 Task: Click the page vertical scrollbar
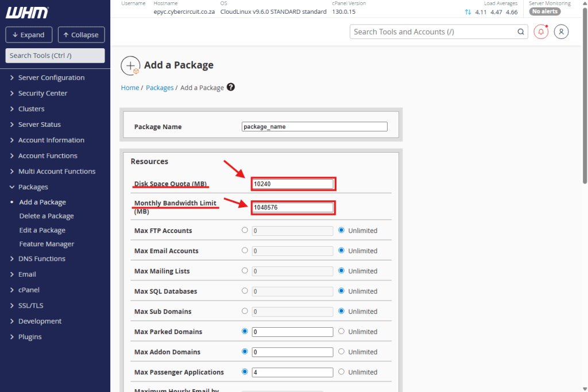coord(585,115)
